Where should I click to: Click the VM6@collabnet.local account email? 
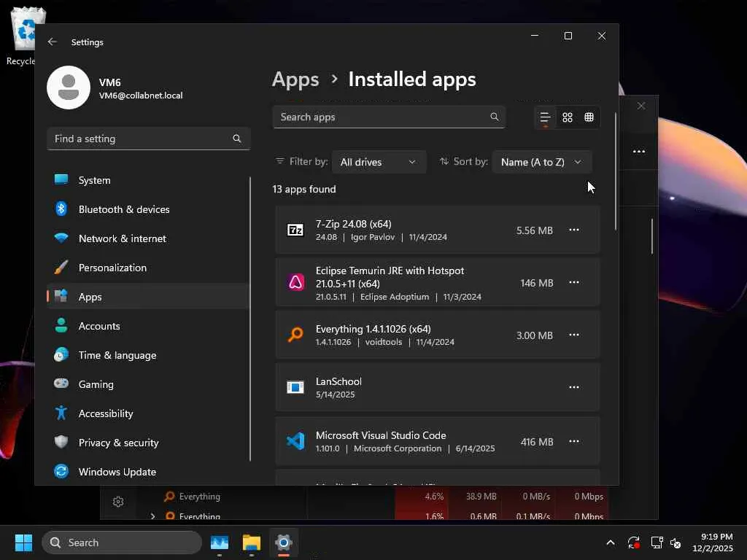coord(141,96)
